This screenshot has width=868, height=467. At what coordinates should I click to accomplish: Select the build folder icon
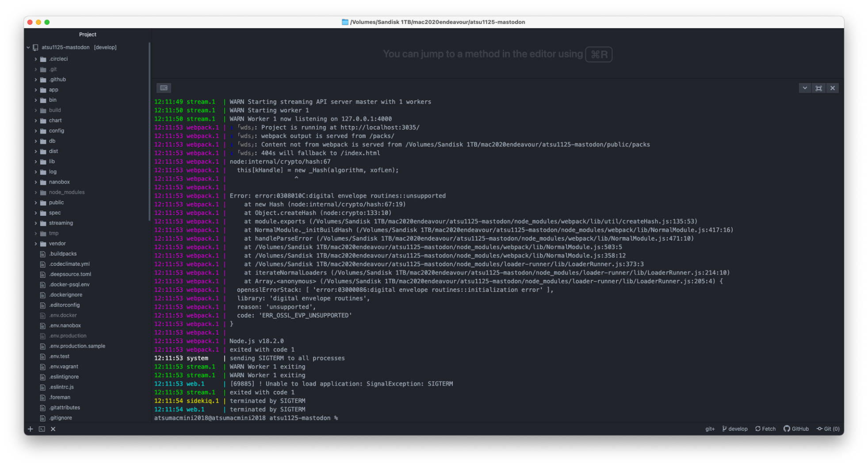[43, 111]
